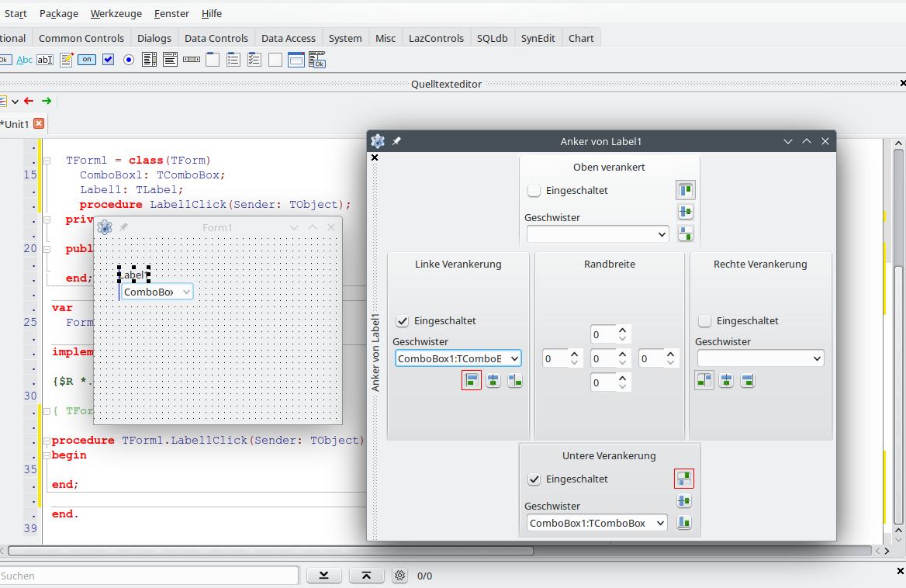Anchor bottom side to sibling's bottom
906x588 pixels.
(684, 522)
